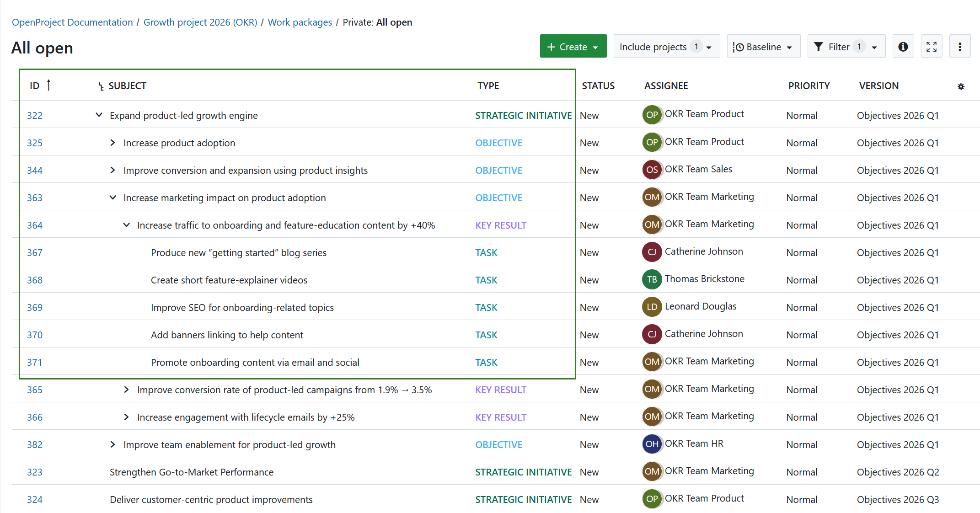The width and height of the screenshot is (980, 513).
Task: Toggle ID column sort direction arrow
Action: (49, 85)
